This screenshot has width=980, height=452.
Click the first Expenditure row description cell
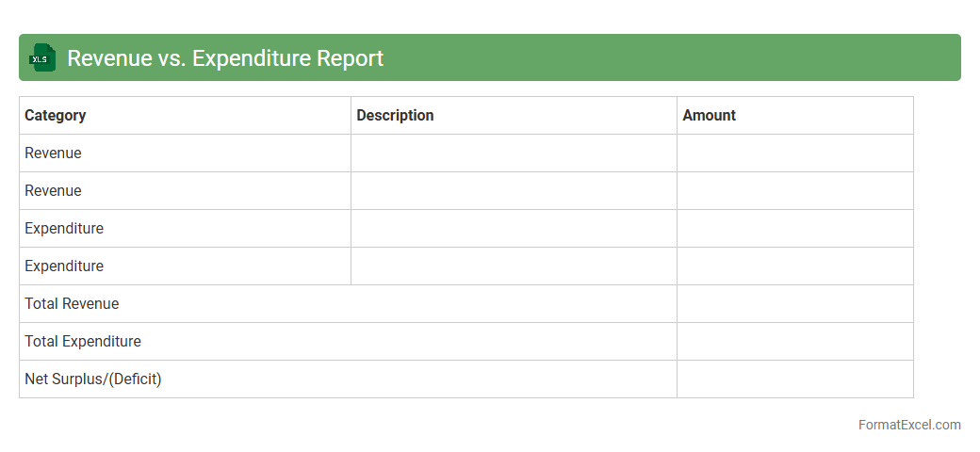click(514, 228)
